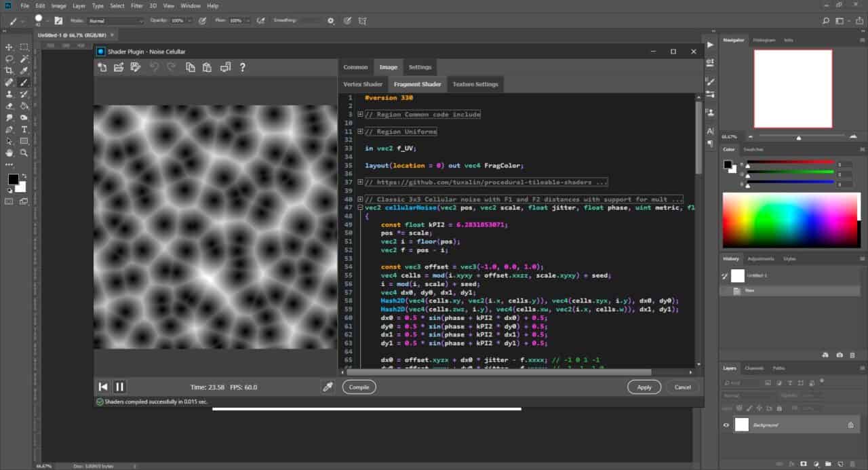Click the copy shader code icon
This screenshot has height=470, width=868.
pos(191,67)
